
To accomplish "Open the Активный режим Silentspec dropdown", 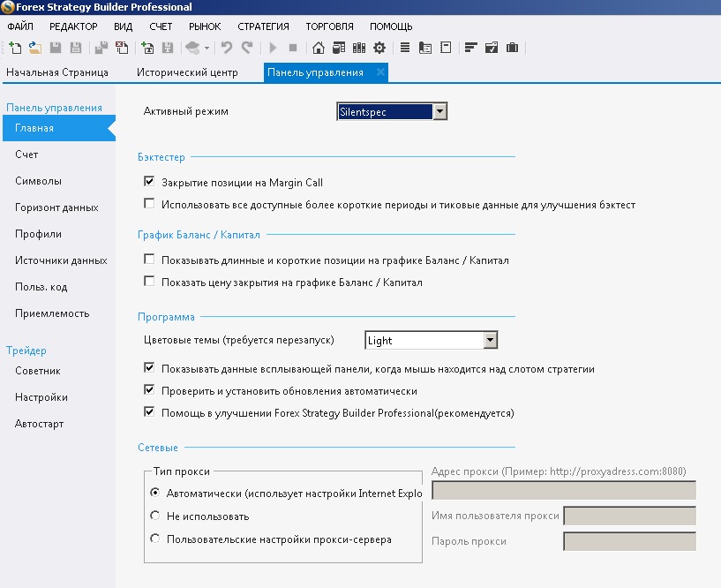I will tap(392, 111).
